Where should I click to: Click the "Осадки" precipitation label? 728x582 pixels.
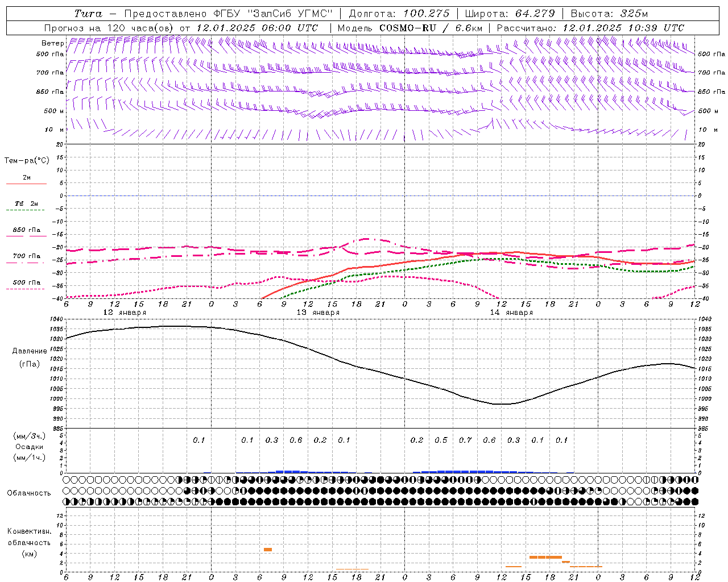pyautogui.click(x=29, y=447)
